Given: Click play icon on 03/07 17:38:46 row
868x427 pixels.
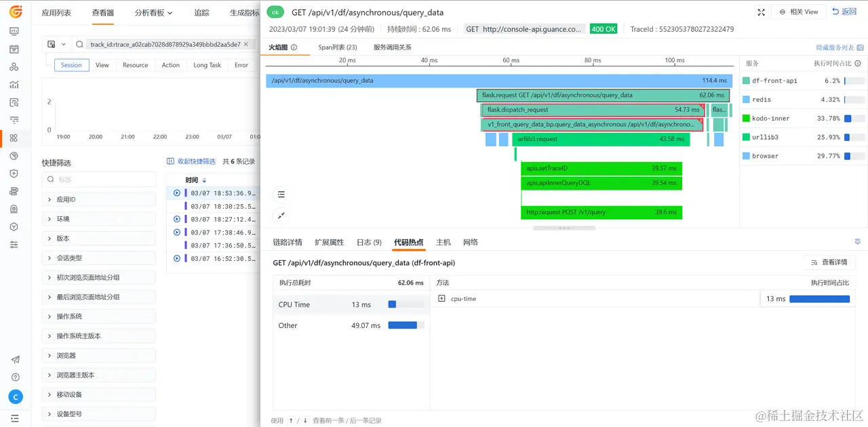Looking at the screenshot, I should click(x=177, y=232).
